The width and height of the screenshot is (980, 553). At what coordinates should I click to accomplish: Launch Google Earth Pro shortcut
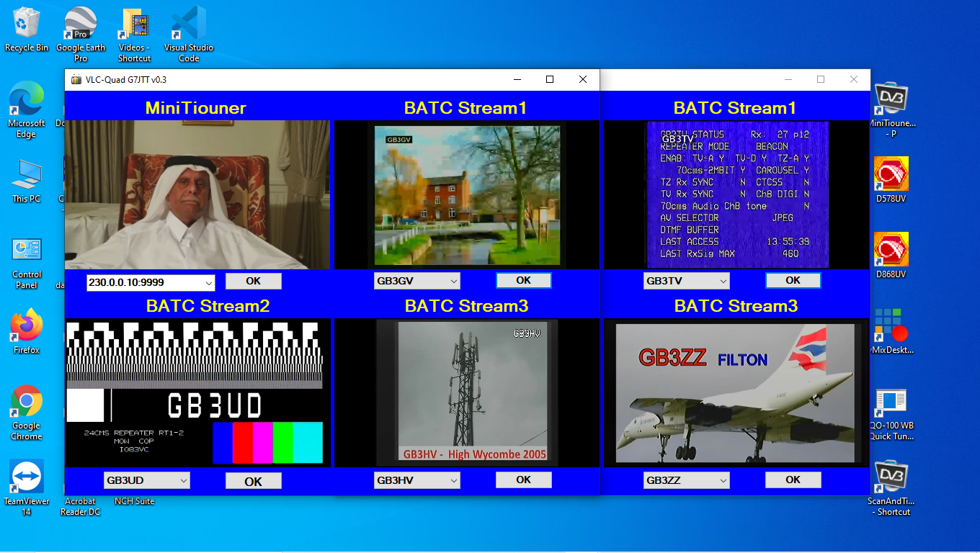(81, 33)
